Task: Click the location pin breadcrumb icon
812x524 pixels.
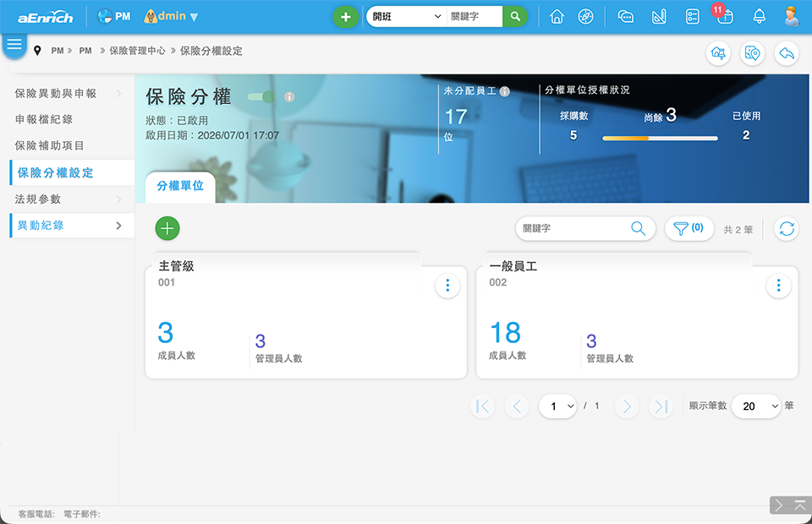Action: [x=37, y=51]
